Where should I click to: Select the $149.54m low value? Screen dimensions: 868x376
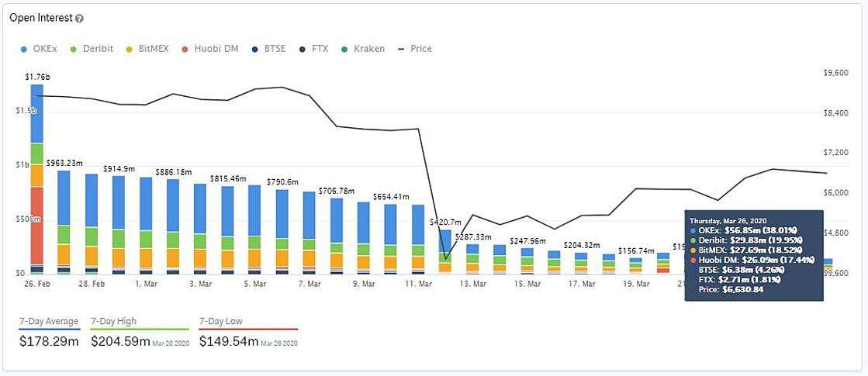[229, 341]
